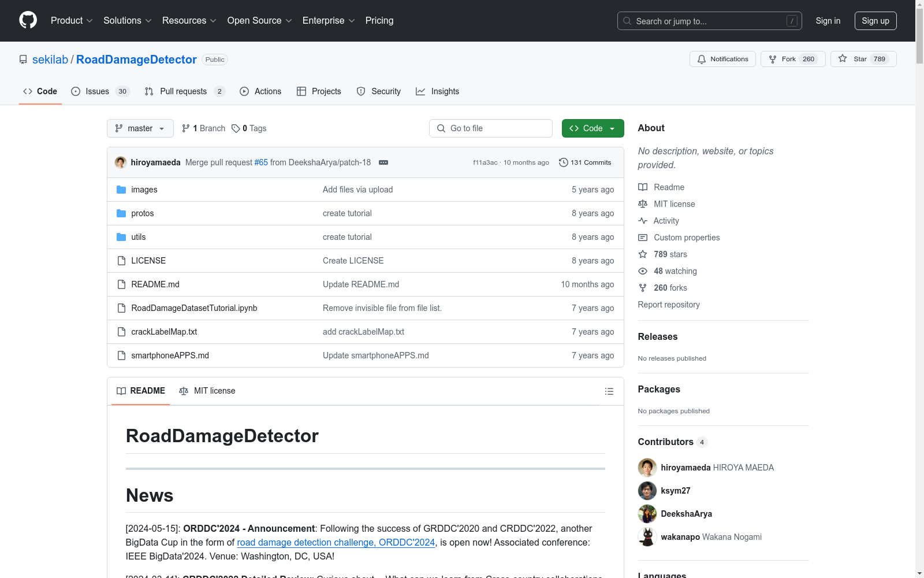
Task: Open pull request #65 link
Action: [x=261, y=162]
